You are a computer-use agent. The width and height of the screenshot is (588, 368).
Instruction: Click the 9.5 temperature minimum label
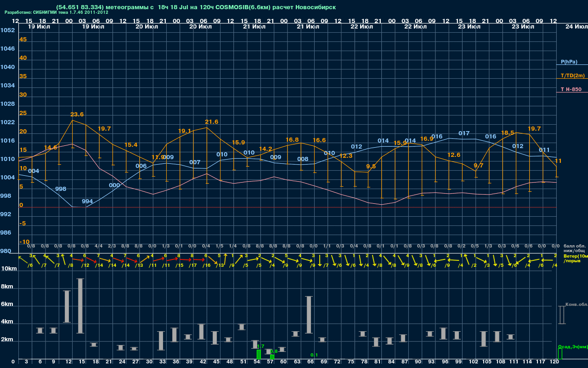(371, 167)
